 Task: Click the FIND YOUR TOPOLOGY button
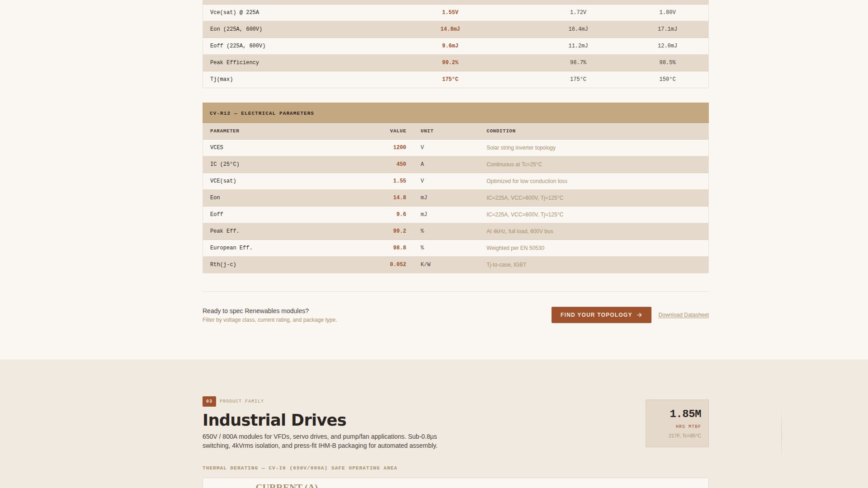click(x=601, y=314)
